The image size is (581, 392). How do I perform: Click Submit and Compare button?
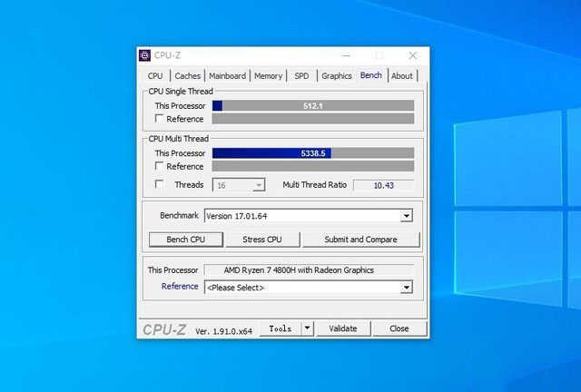[x=361, y=240]
